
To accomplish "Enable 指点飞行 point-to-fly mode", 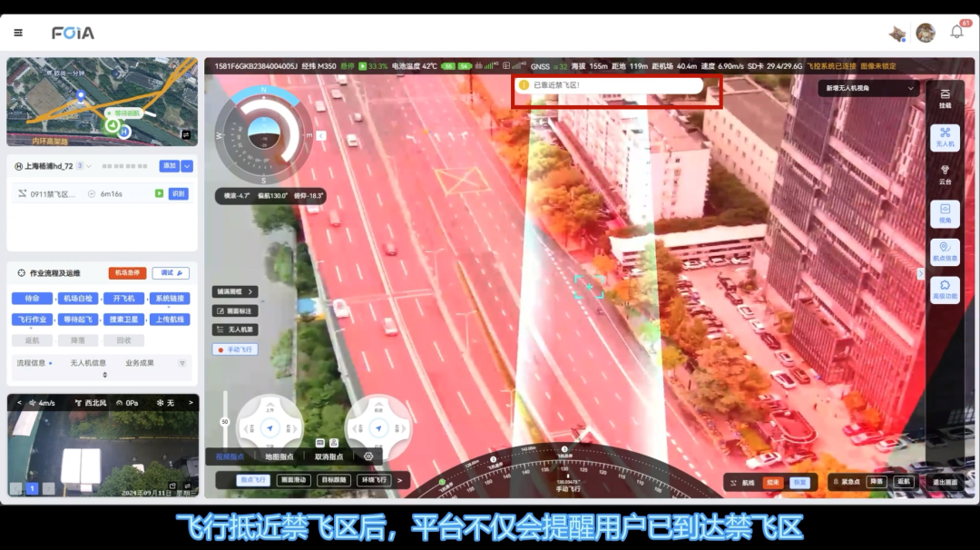I will (x=253, y=480).
